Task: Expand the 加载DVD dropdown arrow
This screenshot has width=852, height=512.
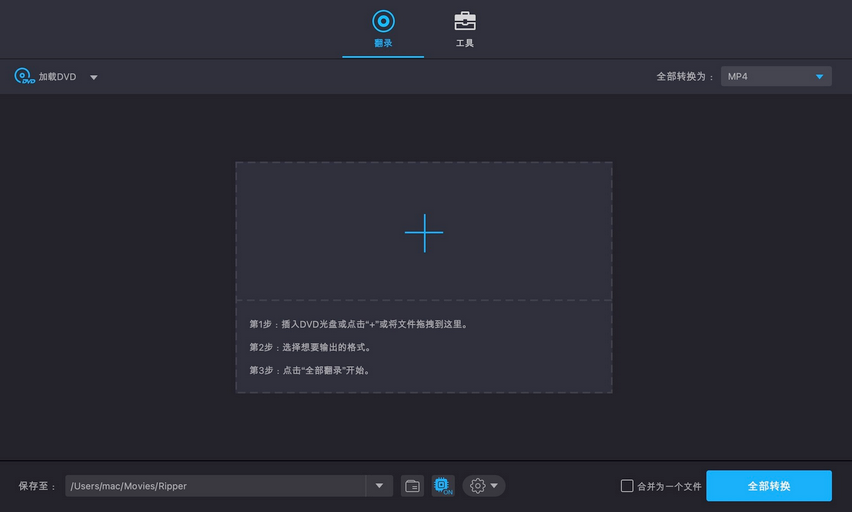Action: [93, 77]
